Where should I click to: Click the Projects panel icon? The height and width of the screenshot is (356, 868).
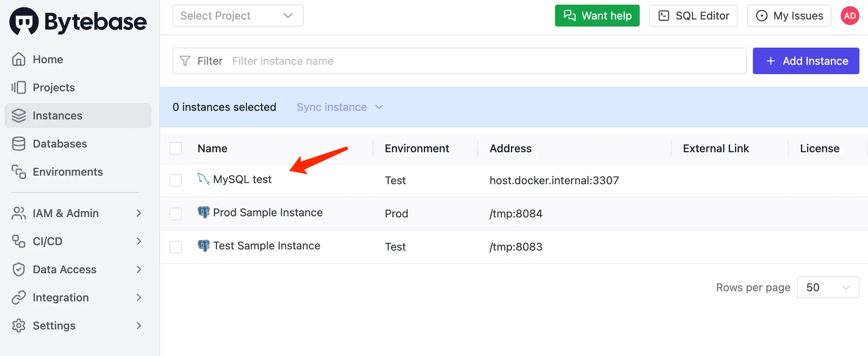pyautogui.click(x=19, y=87)
